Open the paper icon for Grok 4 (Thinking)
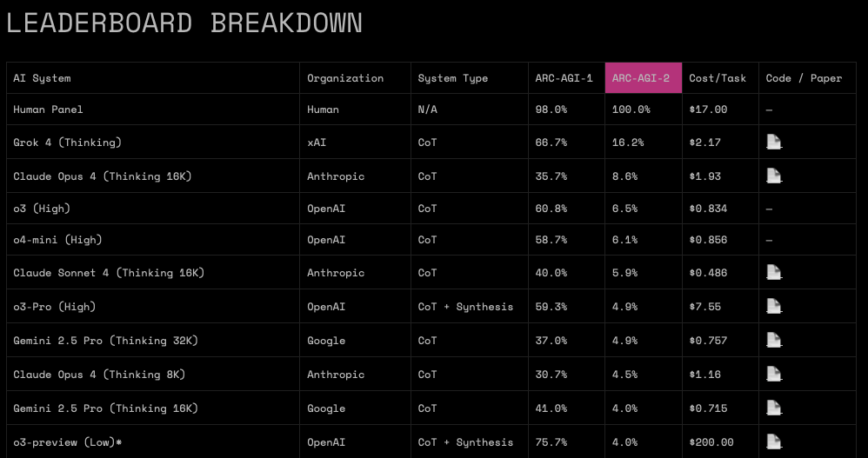 [x=773, y=143]
